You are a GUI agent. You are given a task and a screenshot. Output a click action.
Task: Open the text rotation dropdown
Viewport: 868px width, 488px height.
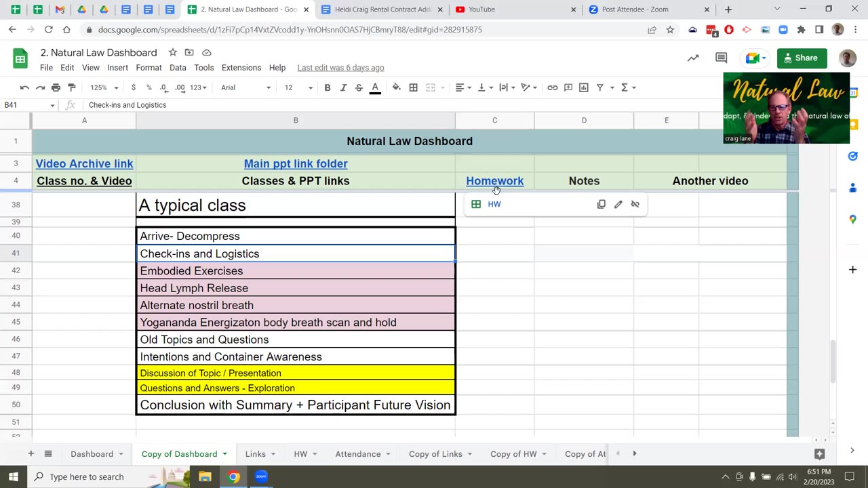click(x=529, y=87)
